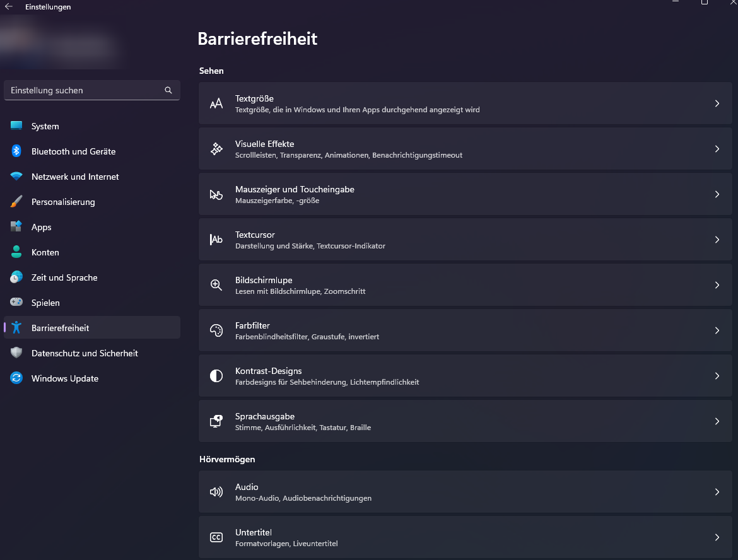Click the Bildschirmlupe magnifier icon
738x560 pixels.
click(x=216, y=285)
